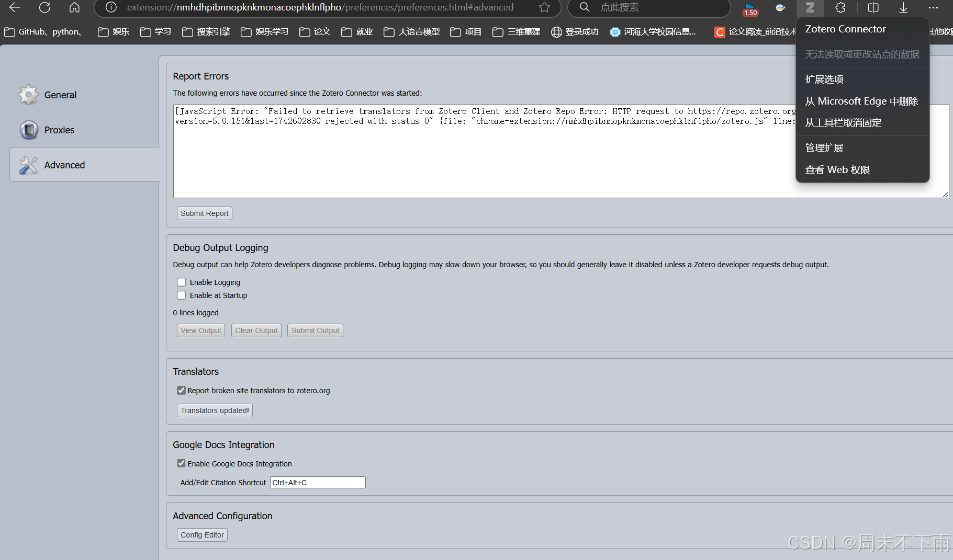Image resolution: width=953 pixels, height=560 pixels.
Task: Open the extensions puzzle piece icon
Action: click(840, 7)
